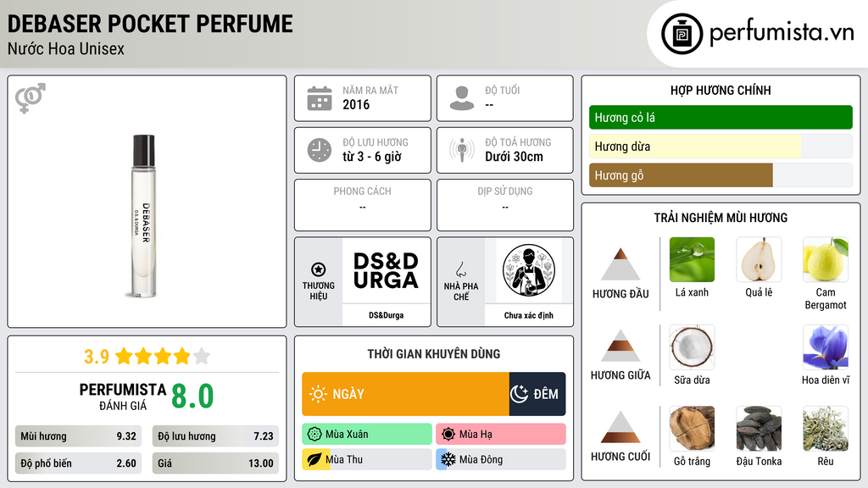Image resolution: width=868 pixels, height=488 pixels.
Task: Click the perfumista.vn bottle logo
Action: tap(682, 34)
